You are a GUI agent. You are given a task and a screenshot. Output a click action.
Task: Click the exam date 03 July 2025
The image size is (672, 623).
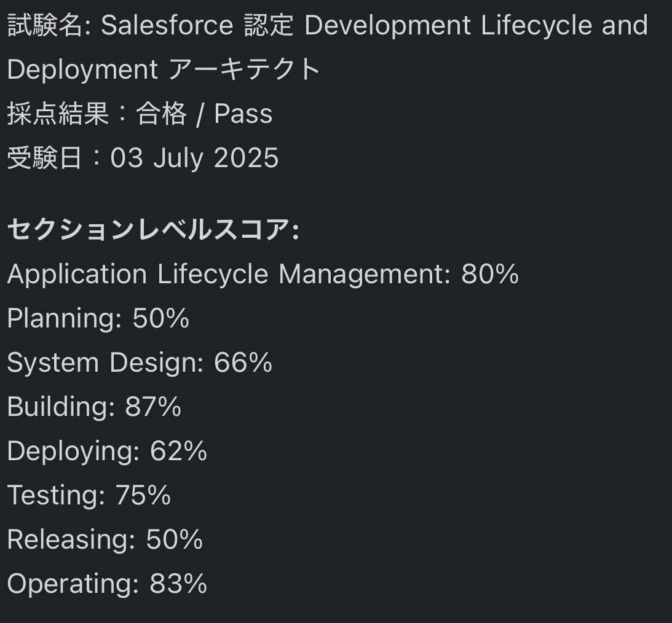pos(194,157)
